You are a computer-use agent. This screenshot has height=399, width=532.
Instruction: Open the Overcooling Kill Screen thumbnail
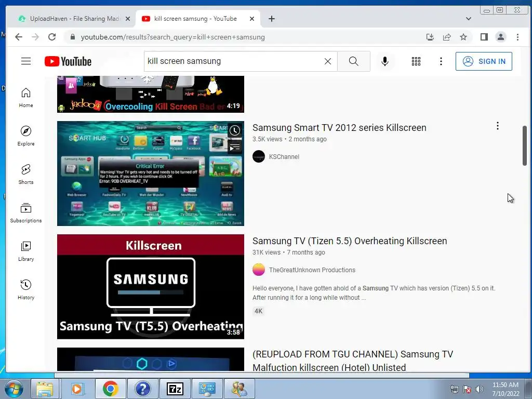(151, 95)
